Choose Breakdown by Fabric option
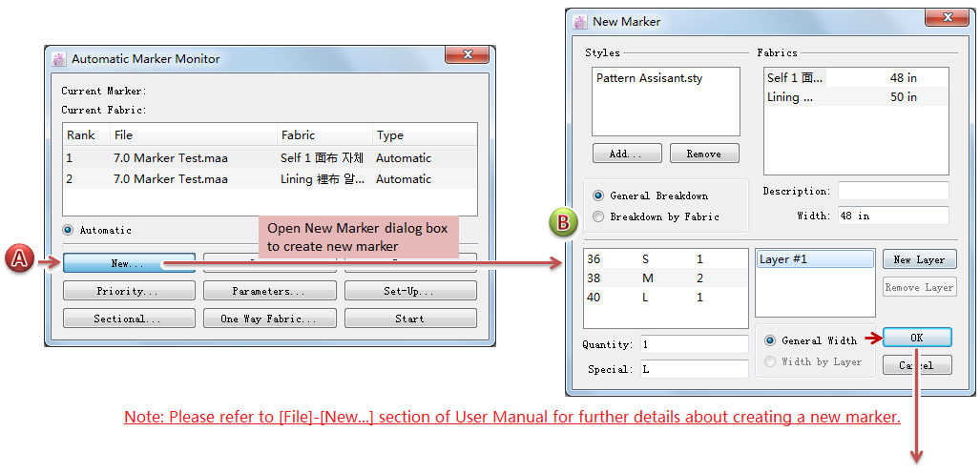This screenshot has height=473, width=980. tap(598, 216)
